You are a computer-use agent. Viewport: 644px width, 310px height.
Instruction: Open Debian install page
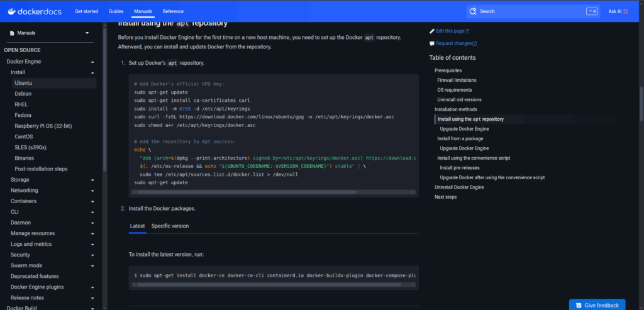click(23, 94)
